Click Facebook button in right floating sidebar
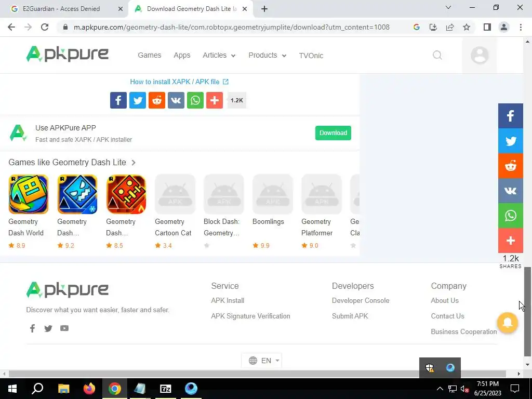The height and width of the screenshot is (399, 532). 511,116
